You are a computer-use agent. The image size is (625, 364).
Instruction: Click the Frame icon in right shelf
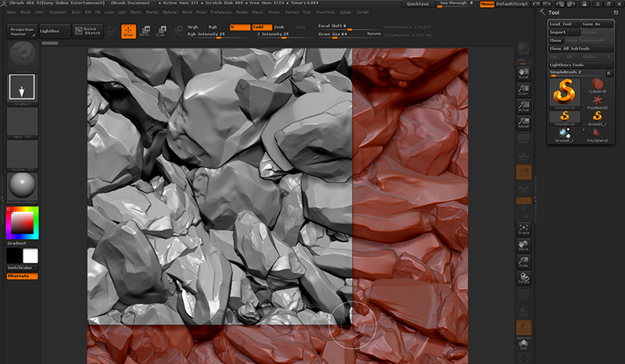523,229
